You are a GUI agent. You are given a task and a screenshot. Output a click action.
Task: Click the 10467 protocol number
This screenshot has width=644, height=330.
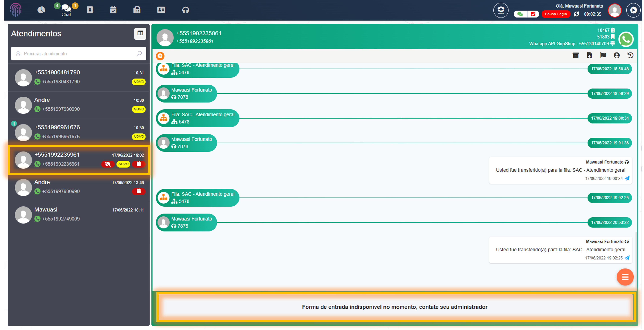[x=603, y=30]
